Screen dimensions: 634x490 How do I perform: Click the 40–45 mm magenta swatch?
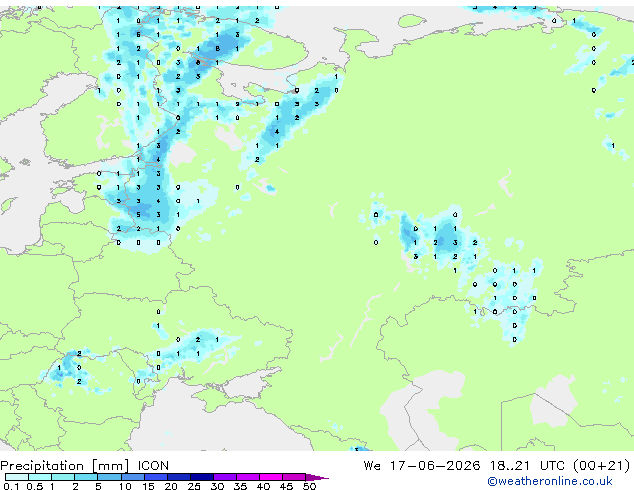click(x=271, y=477)
